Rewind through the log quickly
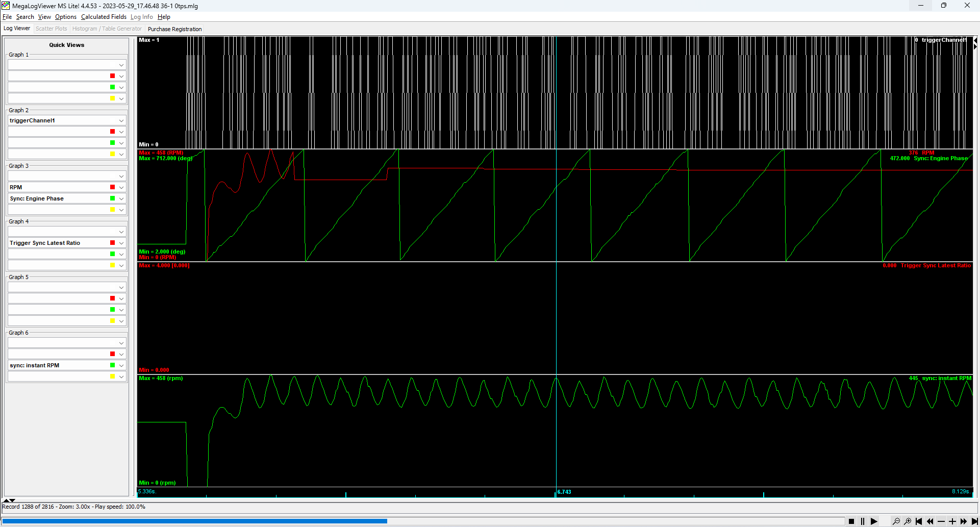 (930, 521)
